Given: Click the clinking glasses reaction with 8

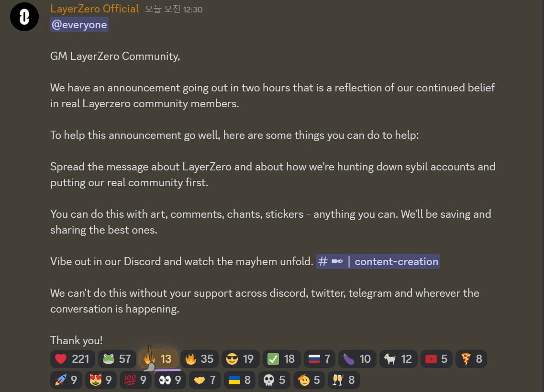Looking at the screenshot, I should (x=344, y=380).
